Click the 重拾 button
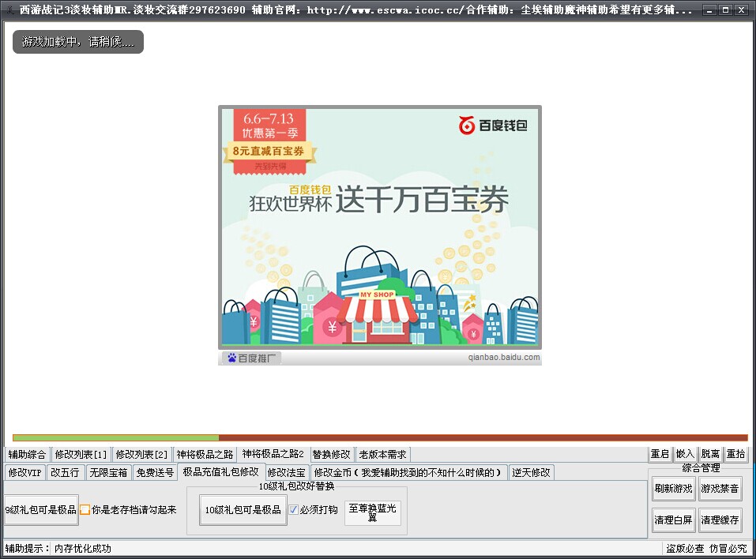The width and height of the screenshot is (756, 559). [735, 454]
